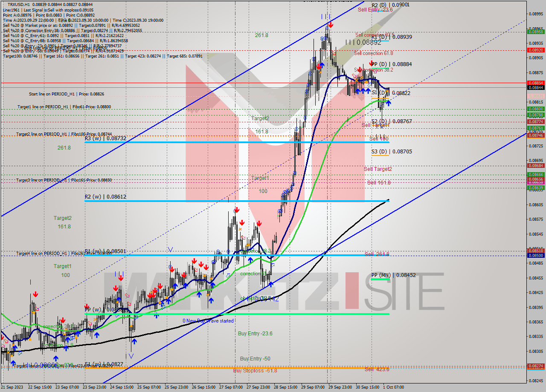The height and width of the screenshot is (392, 546).
Task: Click the 'S1 (D) | 0.08822' support label
Action: pos(391,93)
